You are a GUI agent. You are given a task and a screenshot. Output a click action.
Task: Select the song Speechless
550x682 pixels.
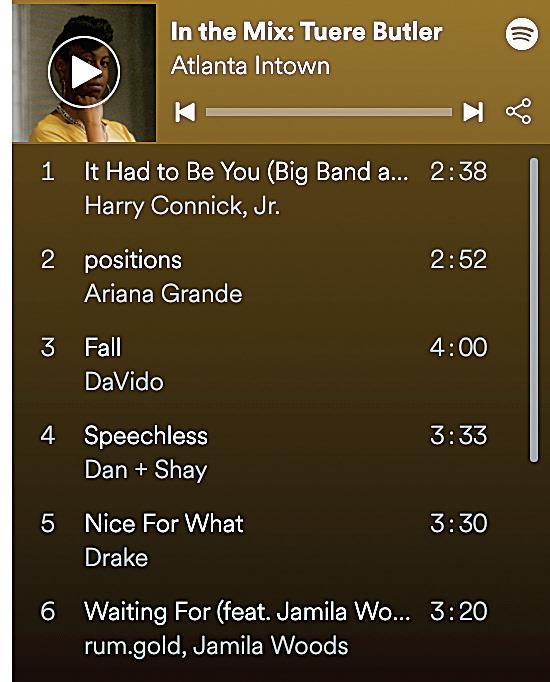[x=146, y=436]
